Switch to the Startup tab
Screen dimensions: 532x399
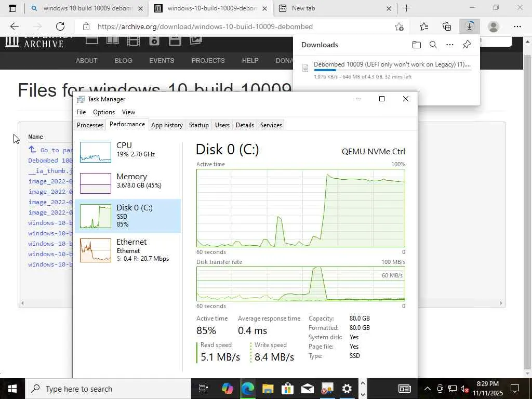(x=199, y=125)
